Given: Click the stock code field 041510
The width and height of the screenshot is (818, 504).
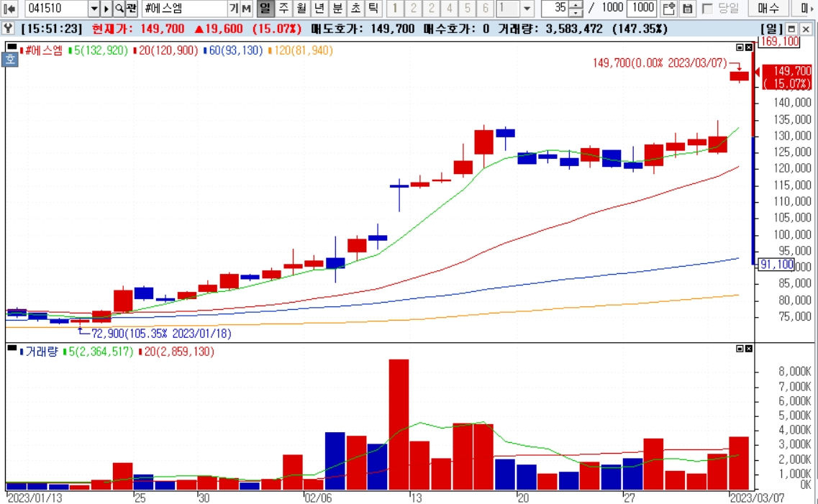Looking at the screenshot, I should tap(56, 9).
